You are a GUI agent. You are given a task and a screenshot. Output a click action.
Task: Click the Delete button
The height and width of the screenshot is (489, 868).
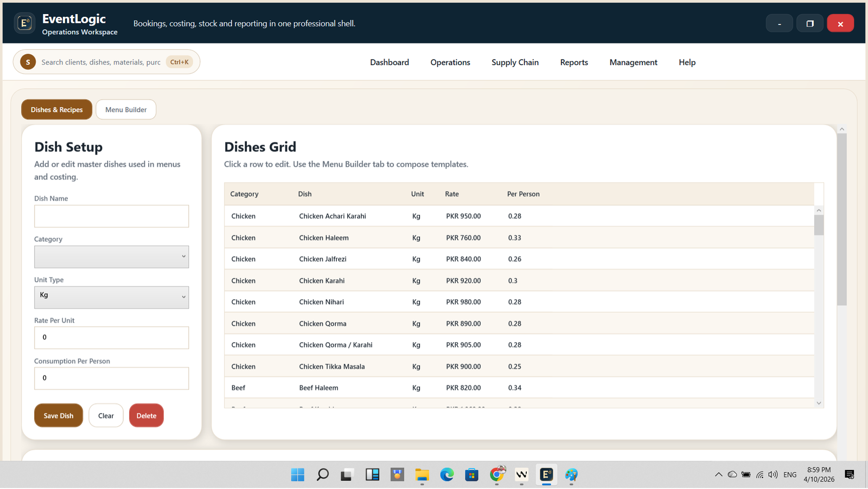pos(146,415)
